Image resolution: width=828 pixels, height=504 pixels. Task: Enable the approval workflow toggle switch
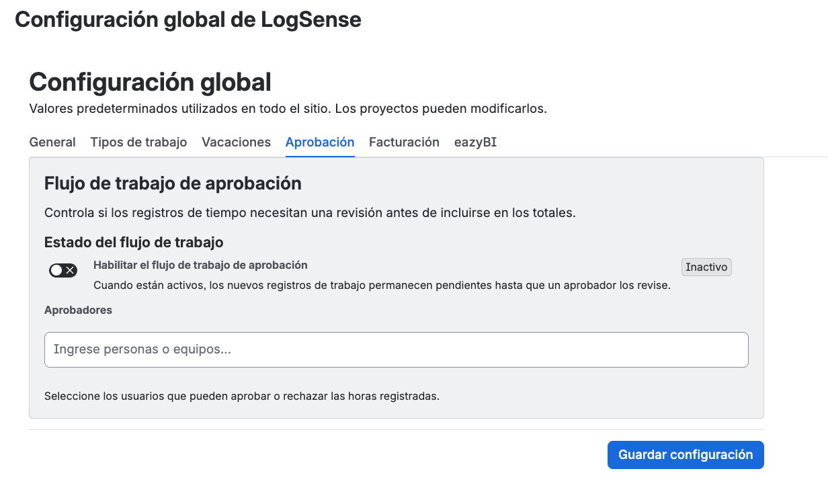(x=63, y=270)
